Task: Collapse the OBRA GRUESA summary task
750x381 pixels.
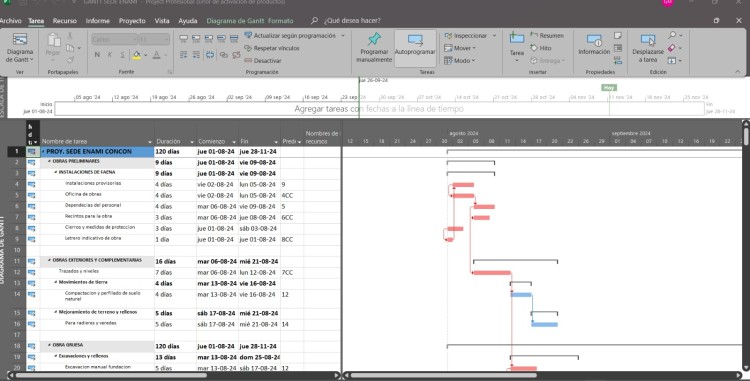Action: pos(50,345)
